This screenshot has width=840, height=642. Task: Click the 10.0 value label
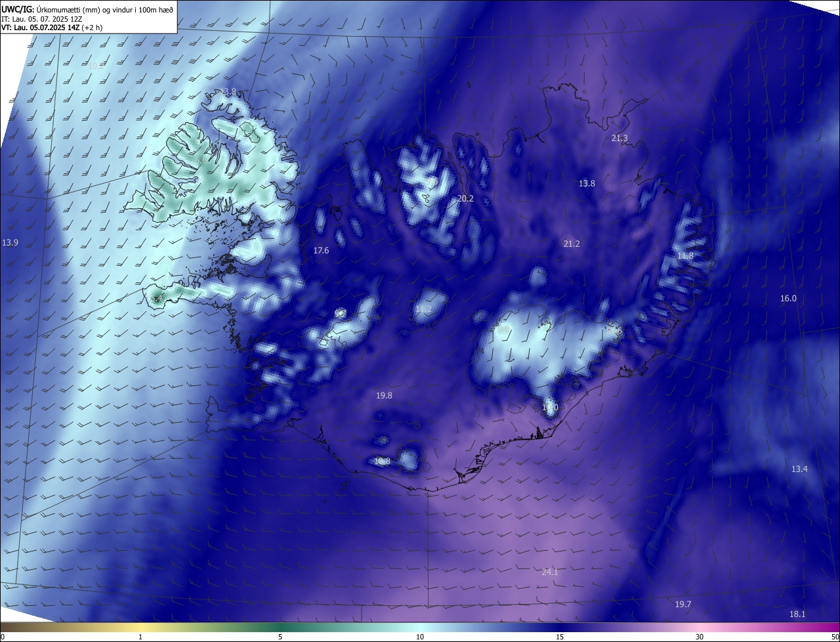coord(550,408)
